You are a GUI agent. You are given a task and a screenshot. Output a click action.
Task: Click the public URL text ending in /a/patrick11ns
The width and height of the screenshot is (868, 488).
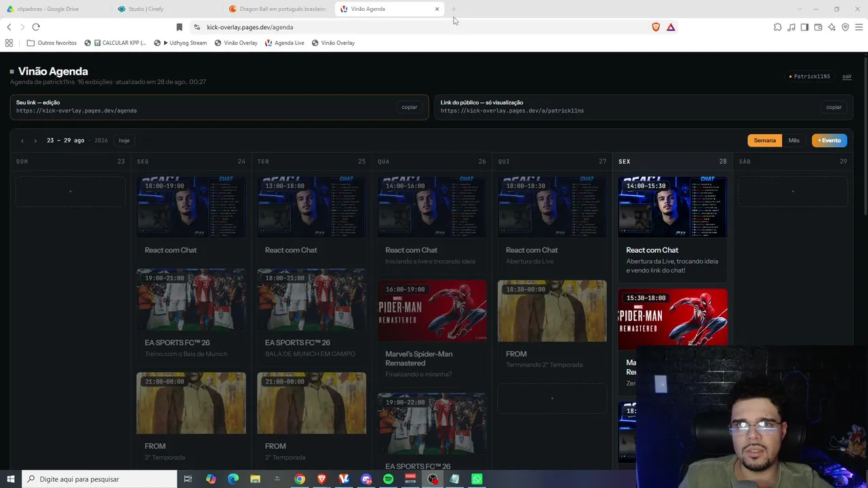[x=512, y=110]
